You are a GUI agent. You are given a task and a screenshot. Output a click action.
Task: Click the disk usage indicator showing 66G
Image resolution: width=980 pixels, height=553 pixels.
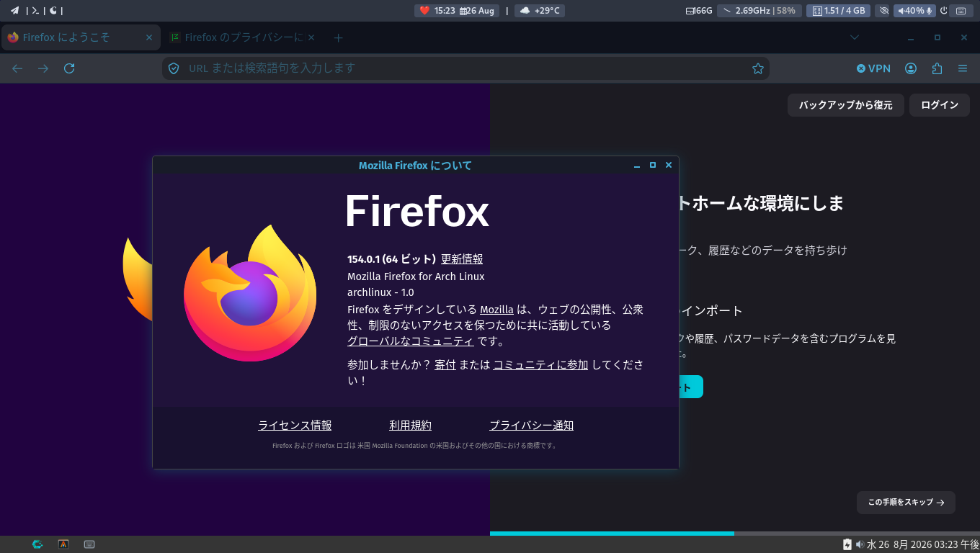coord(699,11)
